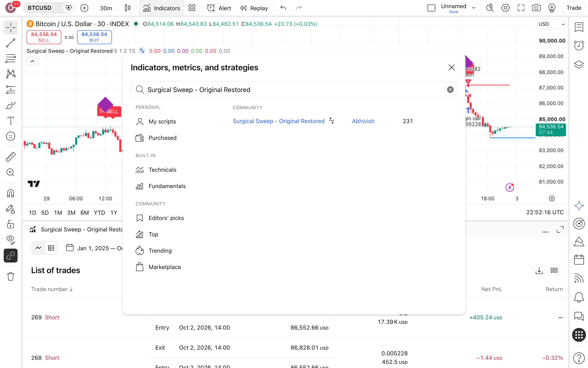The width and height of the screenshot is (588, 368).
Task: Sort by Trade number column header
Action: tap(52, 289)
